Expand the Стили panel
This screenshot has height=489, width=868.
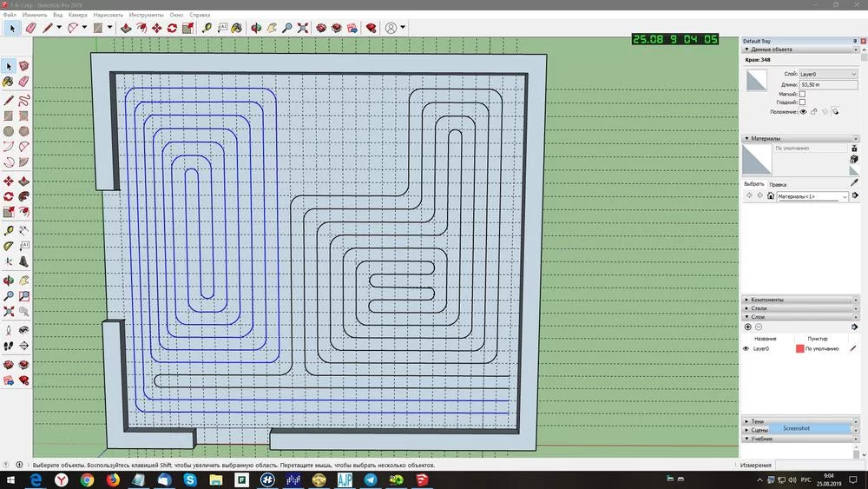[x=746, y=308]
